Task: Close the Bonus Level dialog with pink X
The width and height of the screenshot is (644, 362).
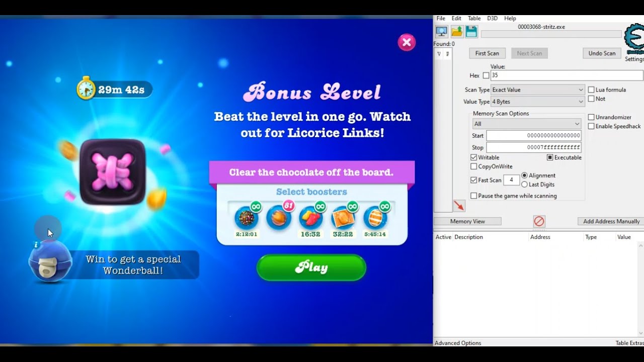Action: point(407,42)
